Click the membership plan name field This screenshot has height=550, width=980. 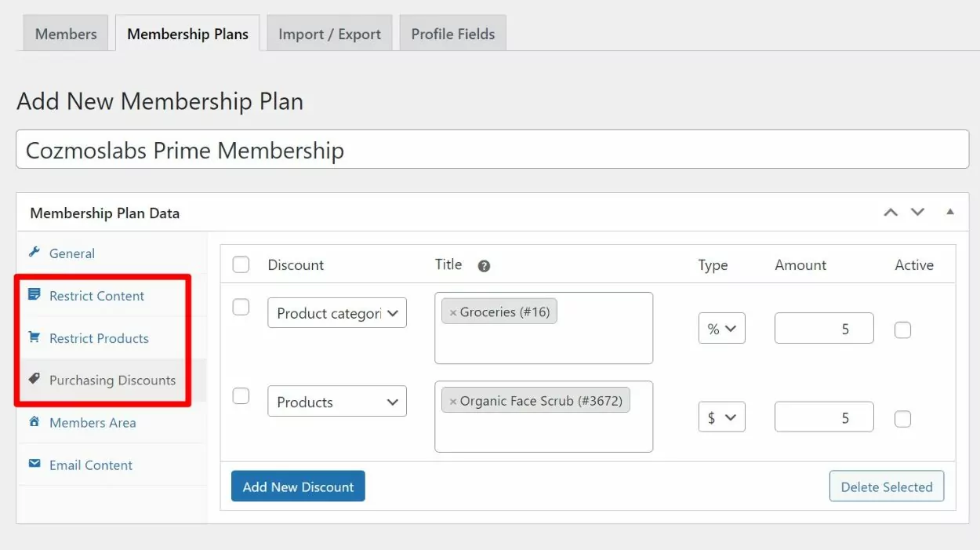(492, 150)
